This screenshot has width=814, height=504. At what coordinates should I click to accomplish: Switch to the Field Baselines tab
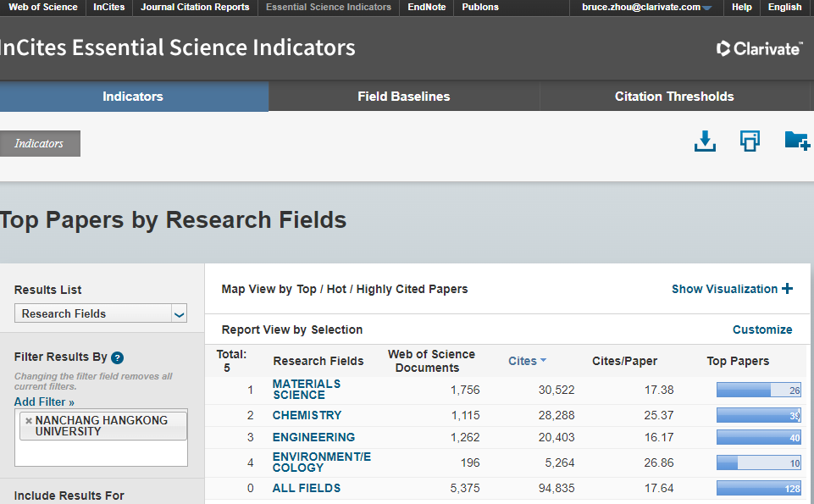(404, 97)
